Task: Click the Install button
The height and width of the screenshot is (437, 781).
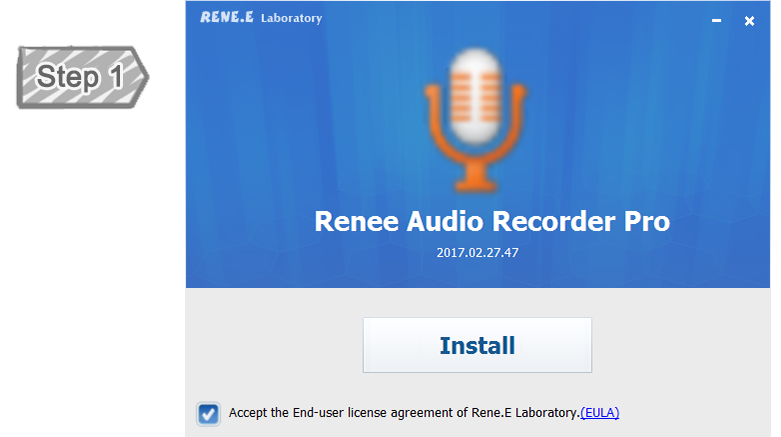Action: pos(477,346)
